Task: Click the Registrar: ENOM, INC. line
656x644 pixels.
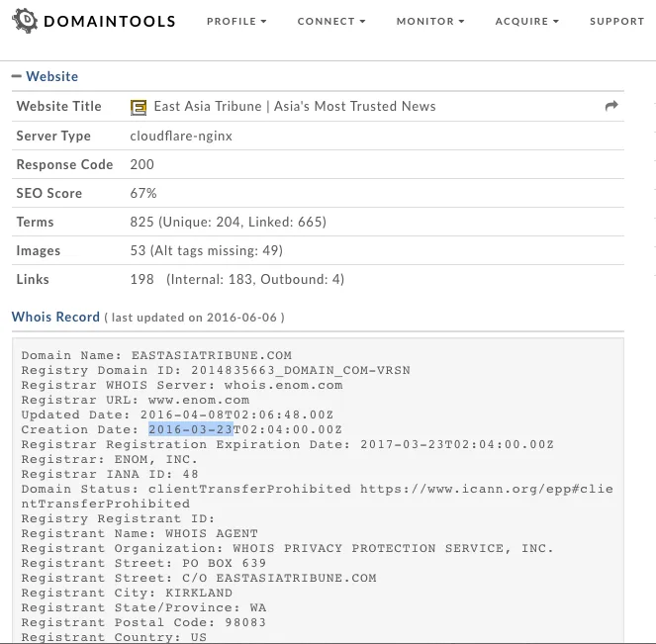Action: coord(109,459)
